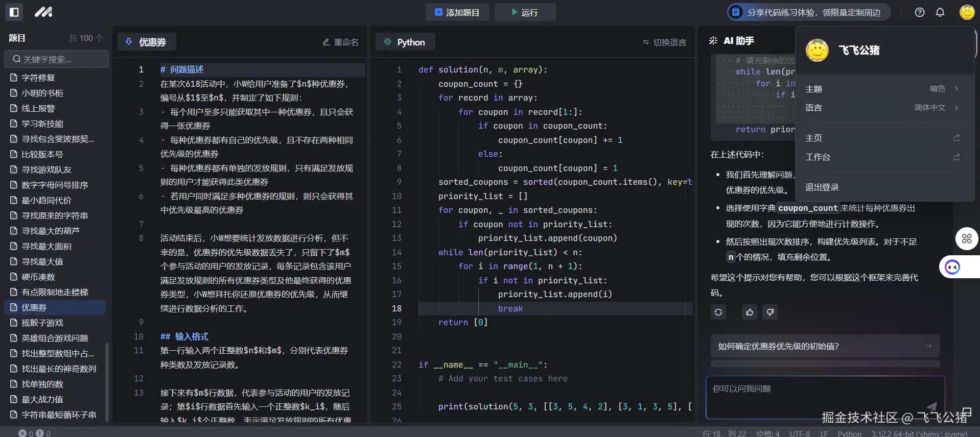The image size is (980, 437).
Task: Click the MarsCode logo
Action: tap(43, 12)
